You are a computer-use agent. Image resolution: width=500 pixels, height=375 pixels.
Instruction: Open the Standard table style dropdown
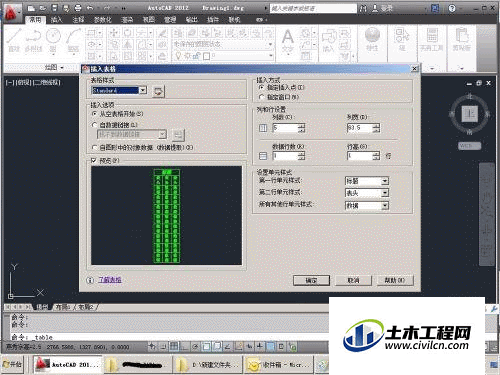143,90
